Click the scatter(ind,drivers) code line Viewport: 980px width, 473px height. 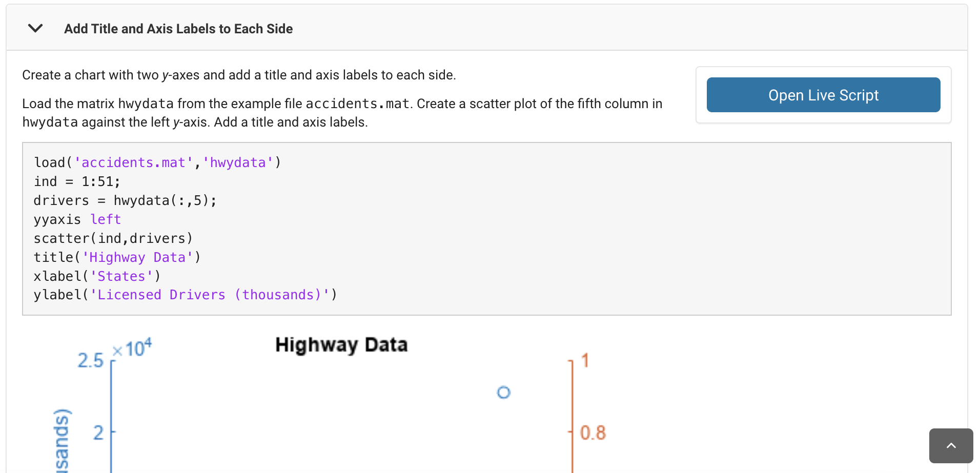point(113,238)
